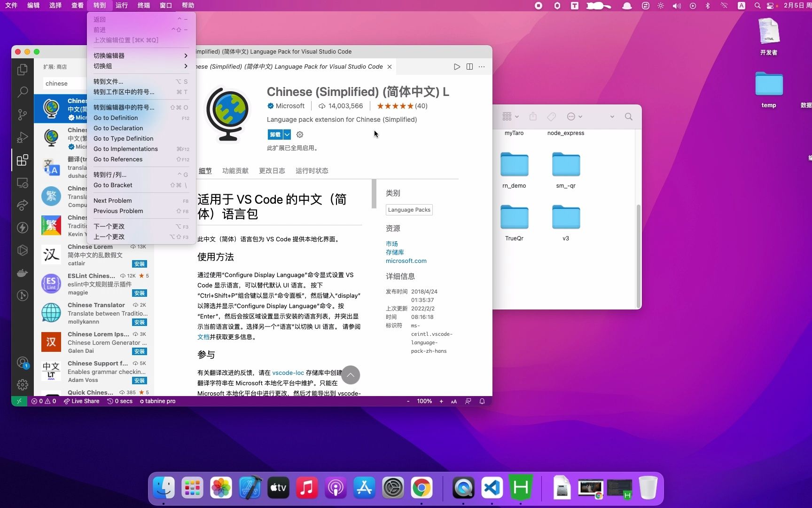Choose 转到文件... menu entry
This screenshot has height=508, width=812.
point(141,81)
